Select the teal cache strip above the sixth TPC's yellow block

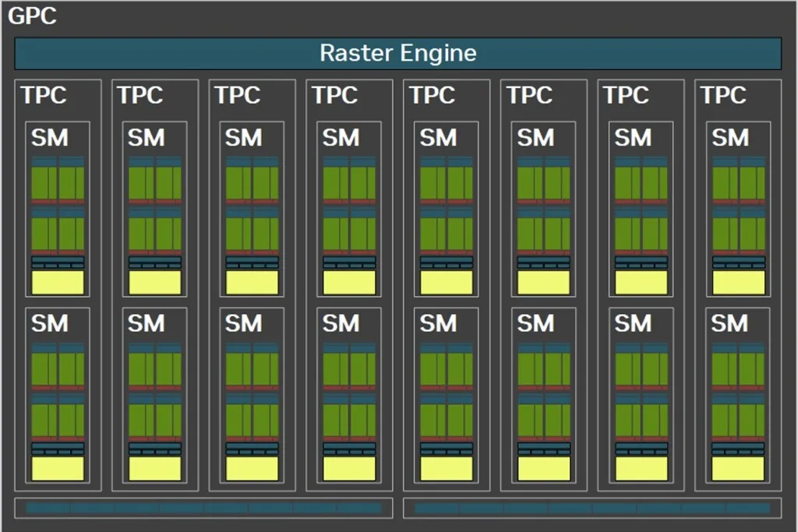click(543, 261)
